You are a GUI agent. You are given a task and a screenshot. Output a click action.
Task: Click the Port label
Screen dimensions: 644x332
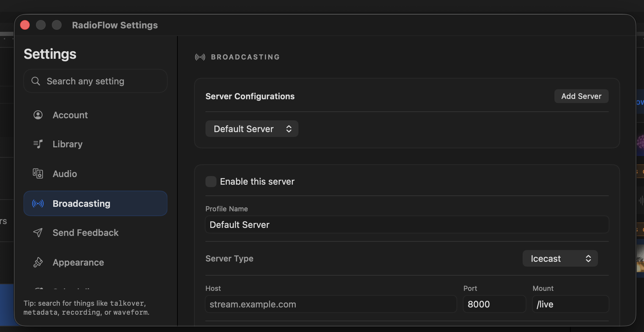coord(470,288)
